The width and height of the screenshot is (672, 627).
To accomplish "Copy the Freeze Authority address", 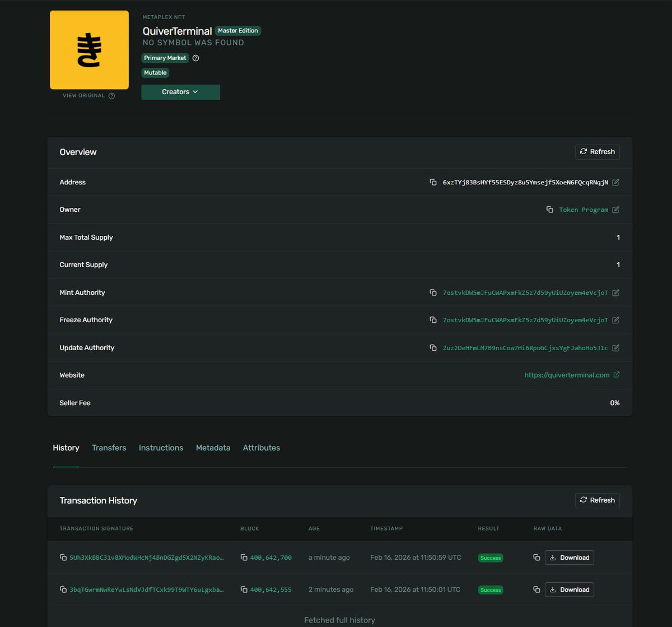I will 433,320.
